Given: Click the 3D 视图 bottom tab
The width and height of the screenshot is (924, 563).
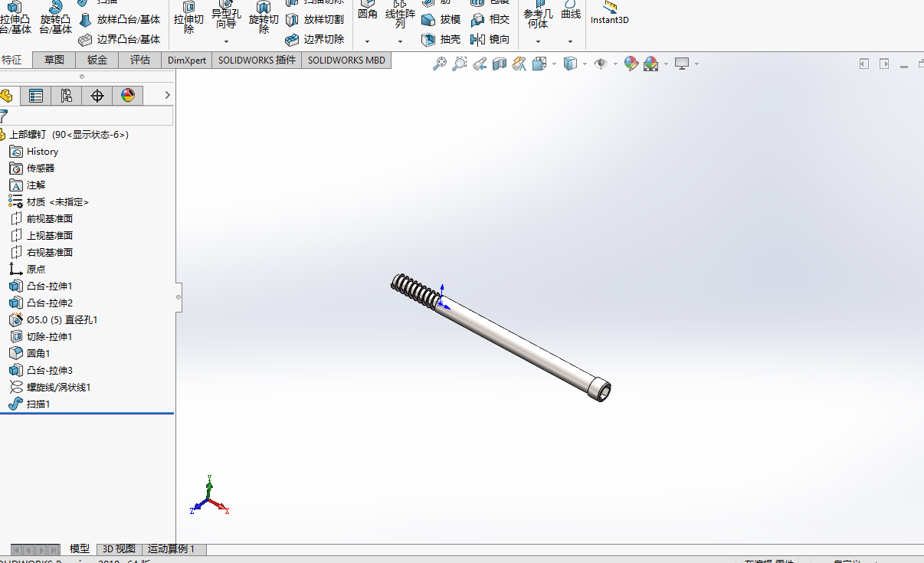Looking at the screenshot, I should (x=119, y=549).
